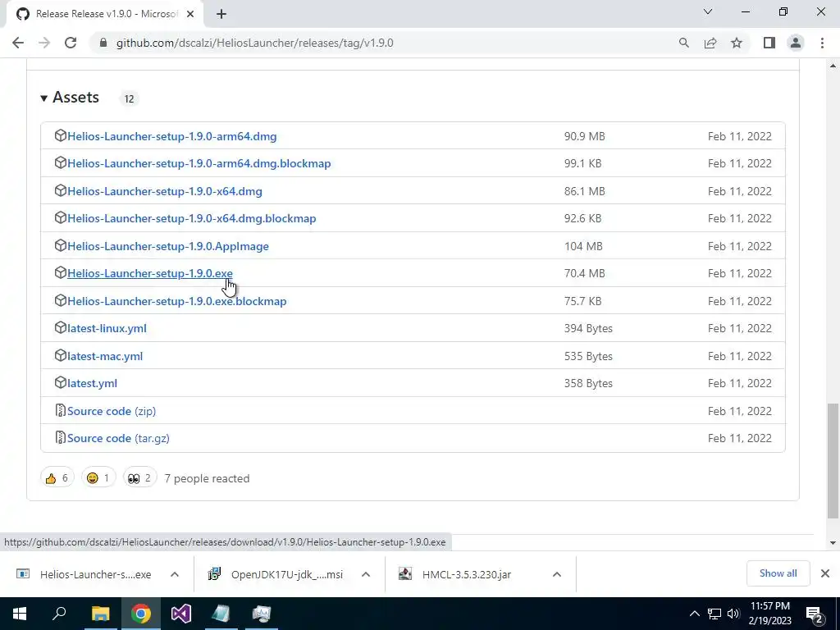The image size is (840, 630).
Task: Click scrollbar down arrow
Action: coord(833,543)
